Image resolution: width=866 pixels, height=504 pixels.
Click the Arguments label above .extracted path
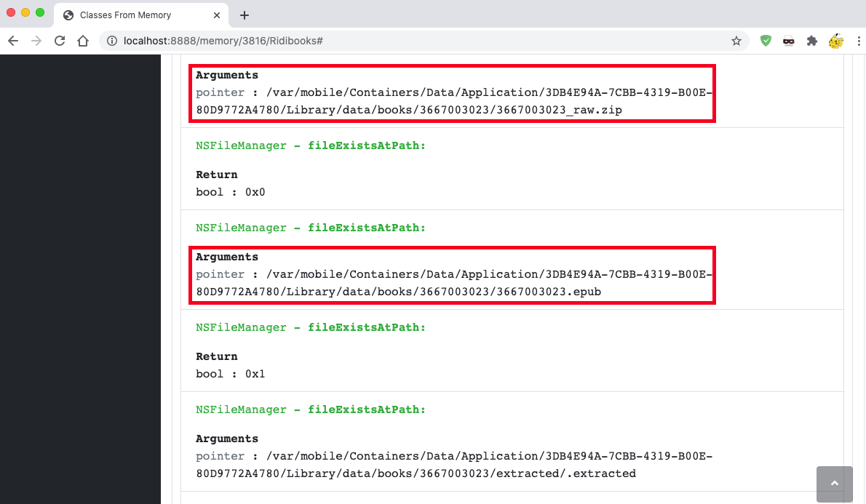click(227, 439)
